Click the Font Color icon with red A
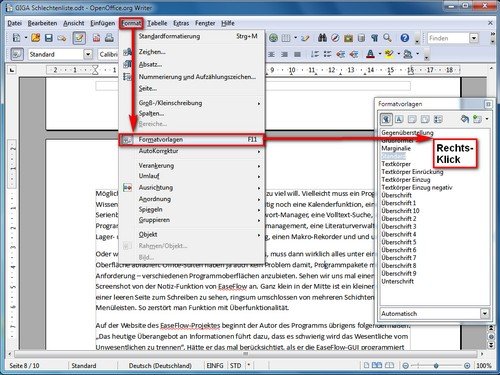 (370, 54)
